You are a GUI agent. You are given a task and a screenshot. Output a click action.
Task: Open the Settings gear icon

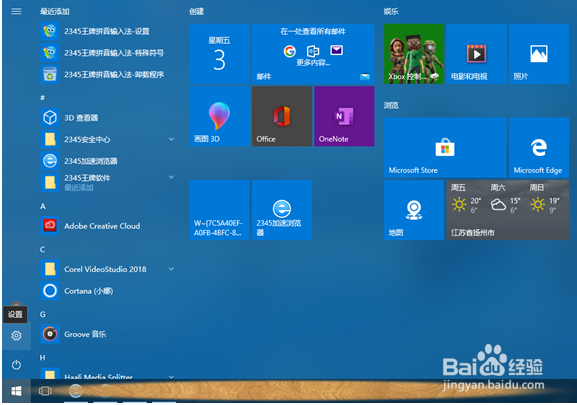point(16,335)
